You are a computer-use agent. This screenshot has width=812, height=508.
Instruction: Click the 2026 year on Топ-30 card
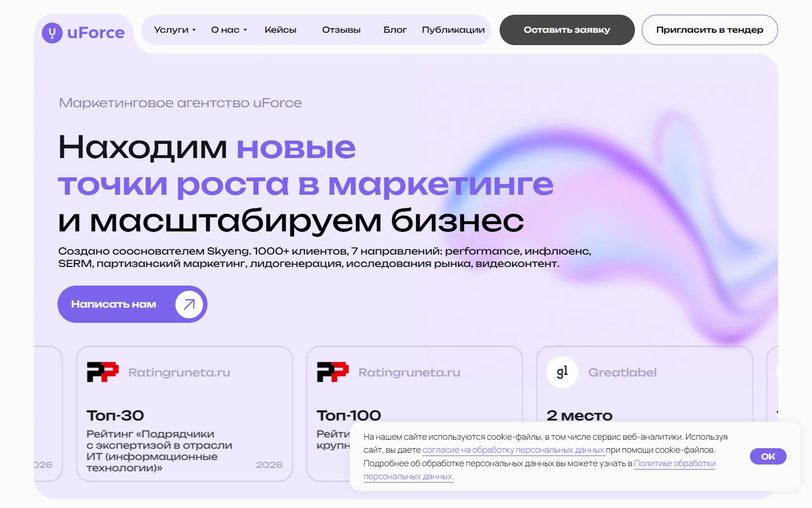(x=269, y=465)
